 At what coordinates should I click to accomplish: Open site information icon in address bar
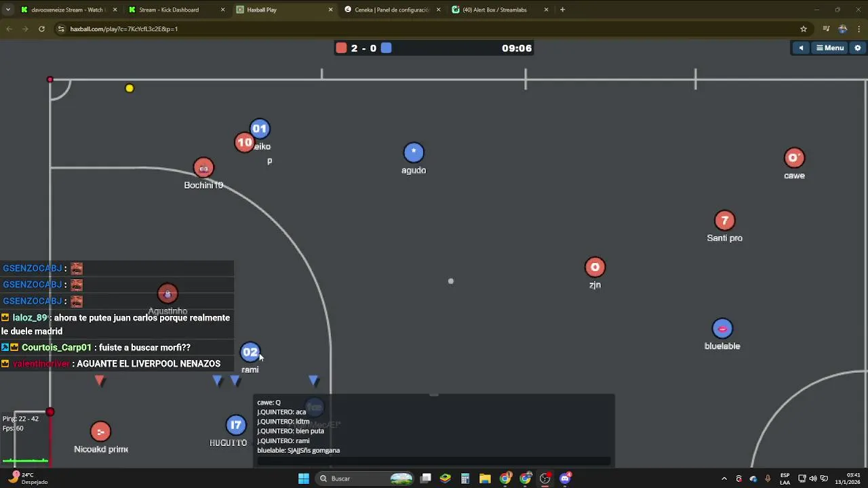tap(61, 29)
